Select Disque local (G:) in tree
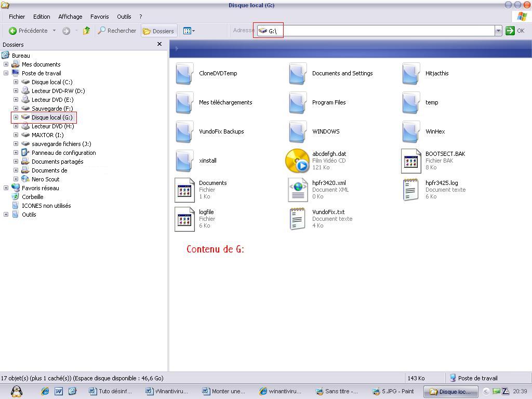This screenshot has height=399, width=532. pos(52,117)
